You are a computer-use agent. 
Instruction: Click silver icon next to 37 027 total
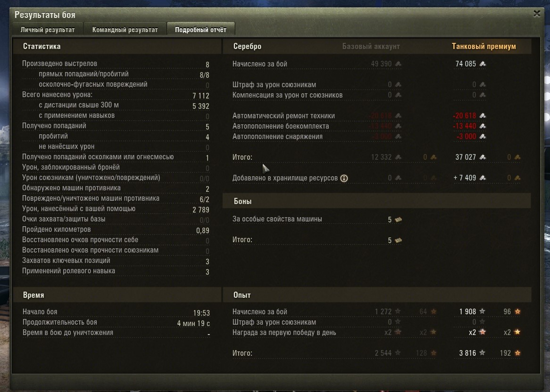point(483,157)
